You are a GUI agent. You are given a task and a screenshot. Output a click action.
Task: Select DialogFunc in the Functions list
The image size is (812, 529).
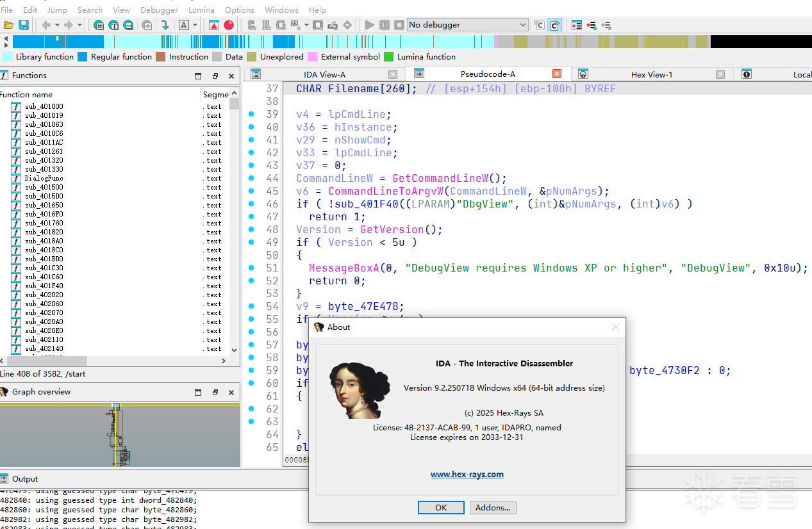(x=44, y=178)
